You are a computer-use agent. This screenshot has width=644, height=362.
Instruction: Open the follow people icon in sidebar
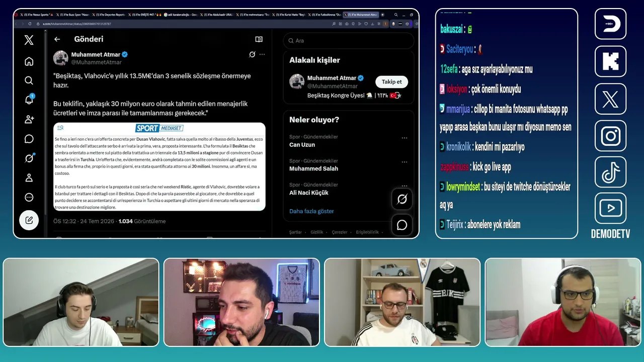29,119
